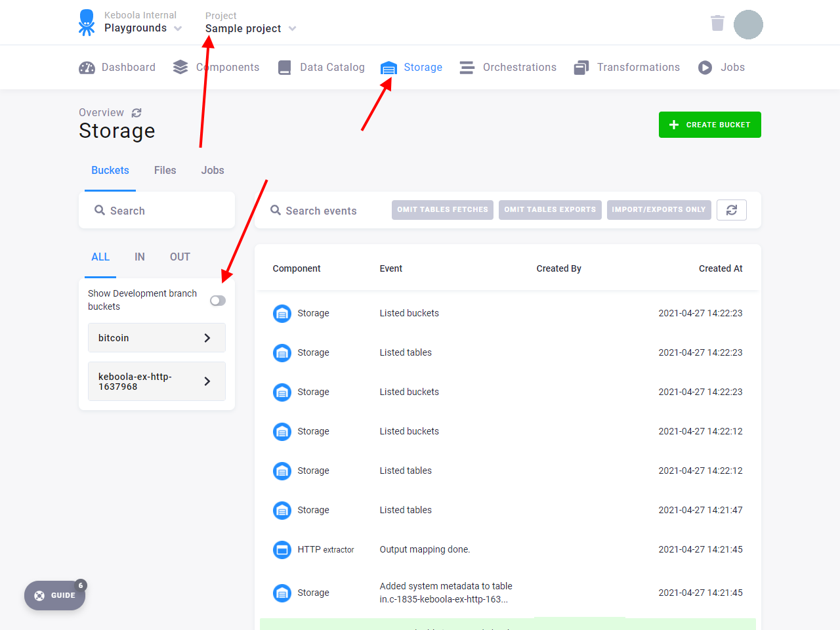The width and height of the screenshot is (840, 630).
Task: Click the bucket search magnifier icon
Action: pos(100,210)
